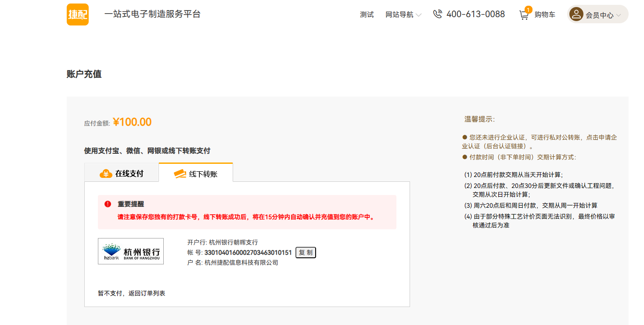Click the cart count badge
This screenshot has height=325, width=644.
(x=528, y=10)
